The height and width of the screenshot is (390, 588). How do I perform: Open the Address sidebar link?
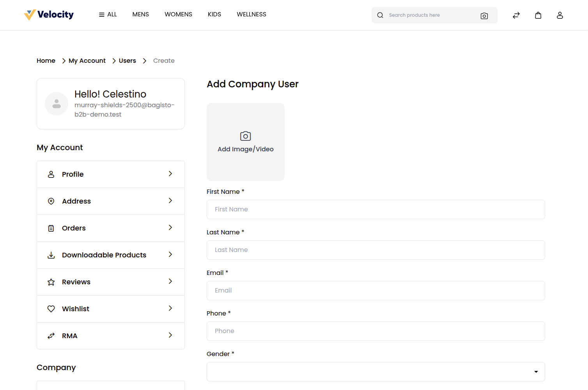point(111,201)
